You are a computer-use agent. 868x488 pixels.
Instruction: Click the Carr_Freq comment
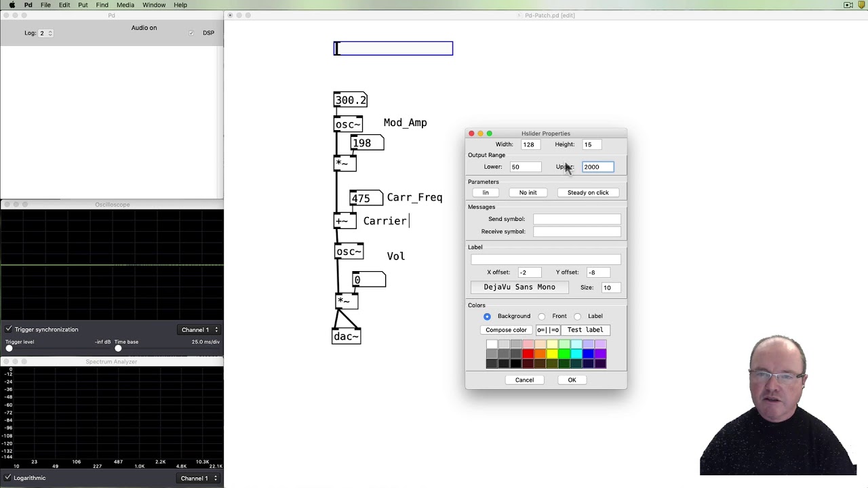[x=414, y=197]
